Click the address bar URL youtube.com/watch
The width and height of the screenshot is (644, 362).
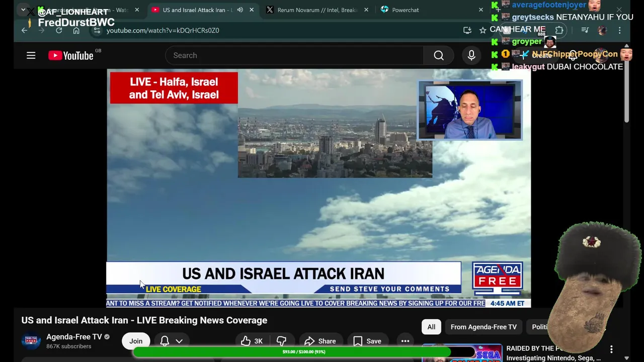click(163, 30)
